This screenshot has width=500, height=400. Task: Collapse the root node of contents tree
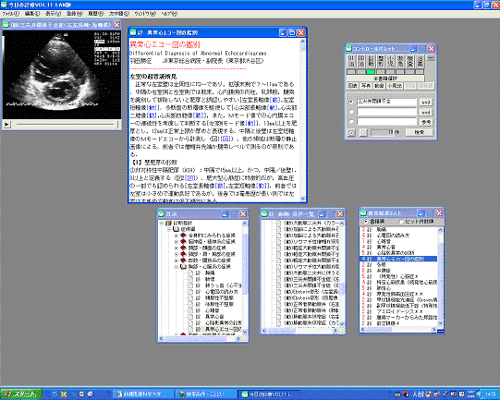(x=162, y=223)
